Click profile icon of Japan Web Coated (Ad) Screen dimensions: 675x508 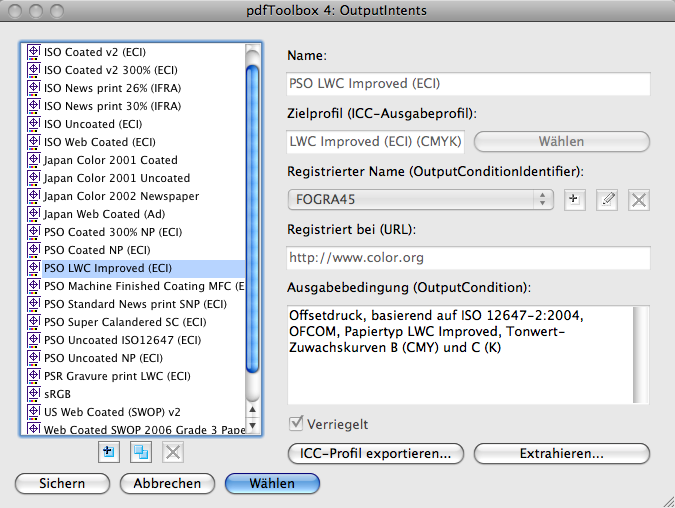pyautogui.click(x=34, y=214)
